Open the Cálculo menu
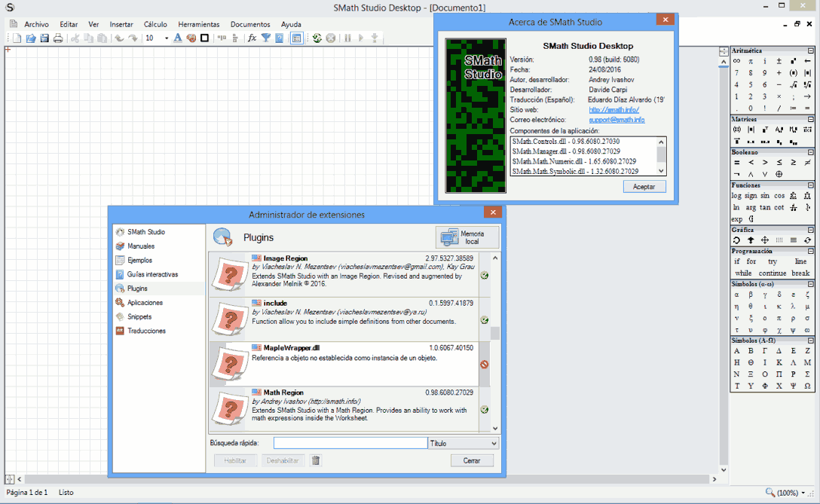Screen dimensions: 820x504 (155, 24)
